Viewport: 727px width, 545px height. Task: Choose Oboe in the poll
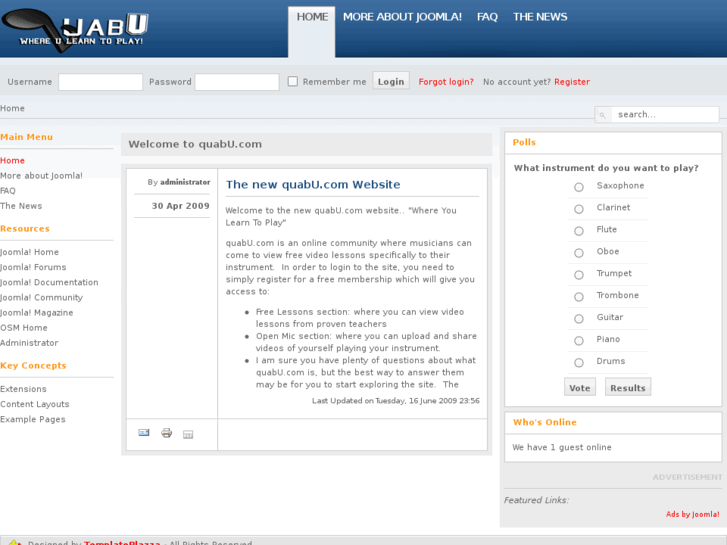click(x=579, y=253)
